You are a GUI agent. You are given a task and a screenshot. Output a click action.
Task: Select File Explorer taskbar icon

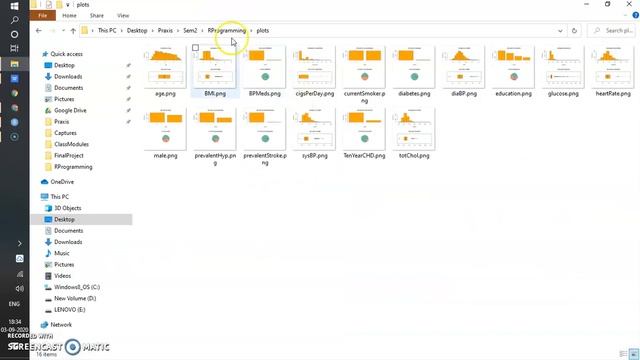[14, 64]
